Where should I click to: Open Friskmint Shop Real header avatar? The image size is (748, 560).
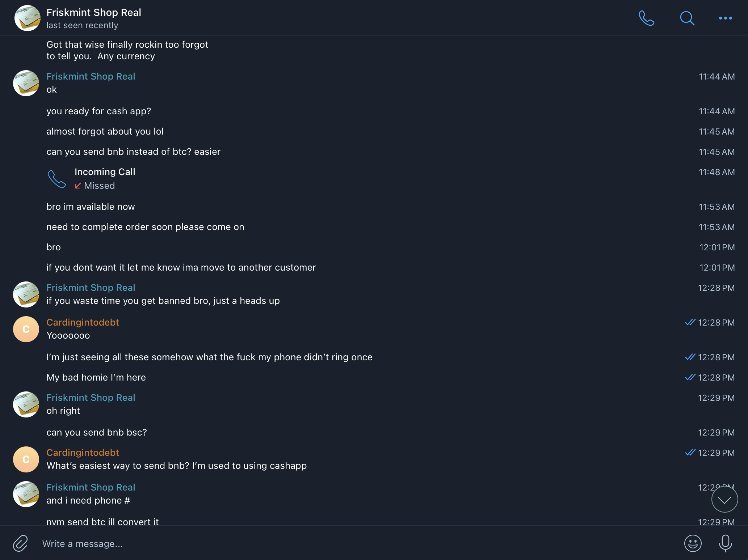tap(27, 18)
